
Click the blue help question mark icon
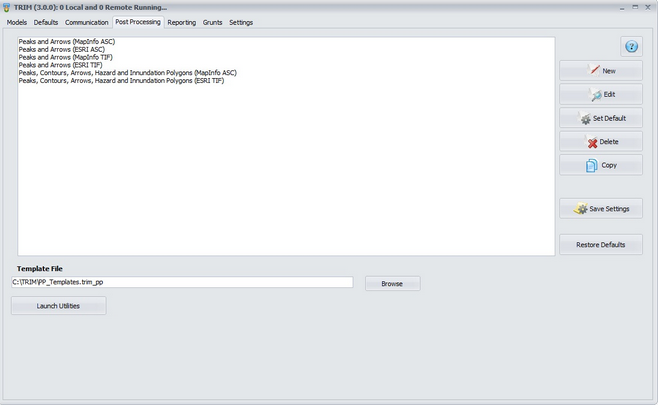(631, 47)
